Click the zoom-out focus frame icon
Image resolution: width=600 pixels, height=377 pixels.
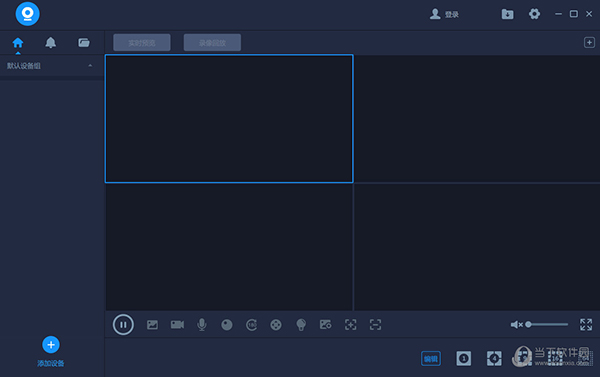(375, 325)
